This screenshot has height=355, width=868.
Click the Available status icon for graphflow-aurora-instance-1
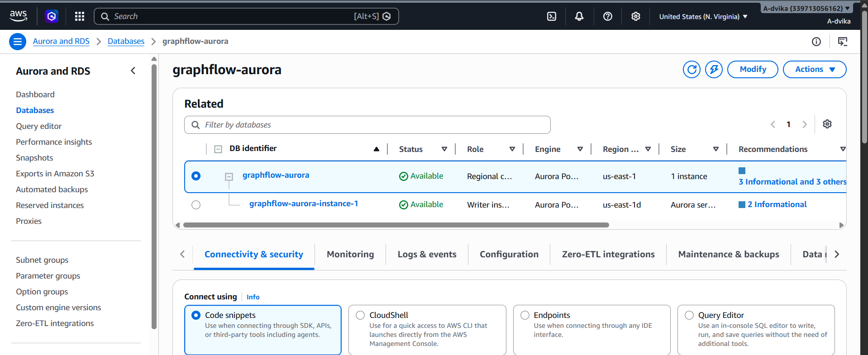pos(404,205)
